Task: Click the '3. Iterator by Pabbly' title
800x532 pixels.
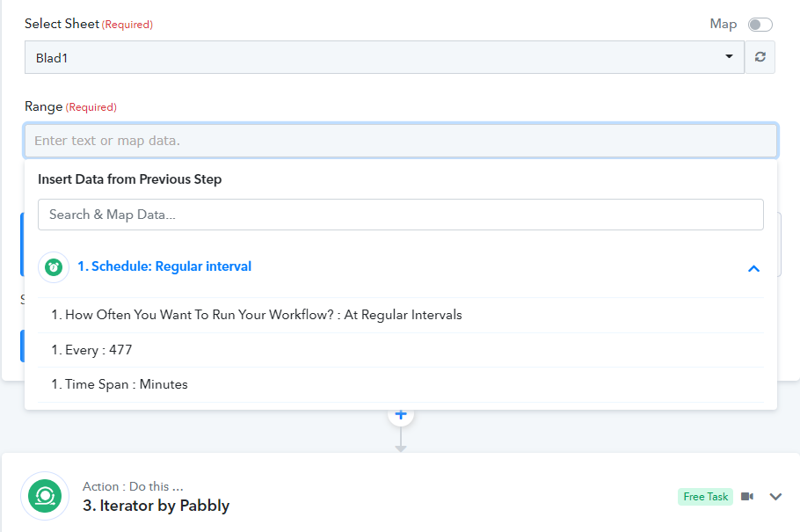Action: 156,506
